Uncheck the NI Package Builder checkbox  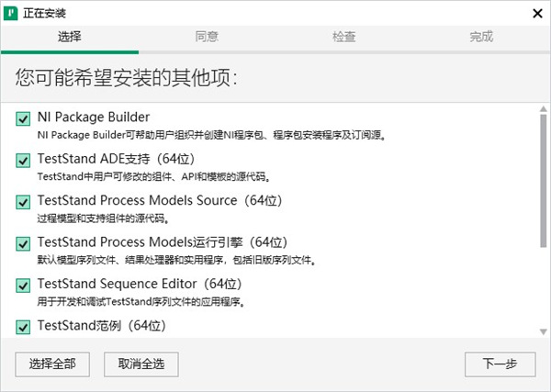(x=23, y=118)
